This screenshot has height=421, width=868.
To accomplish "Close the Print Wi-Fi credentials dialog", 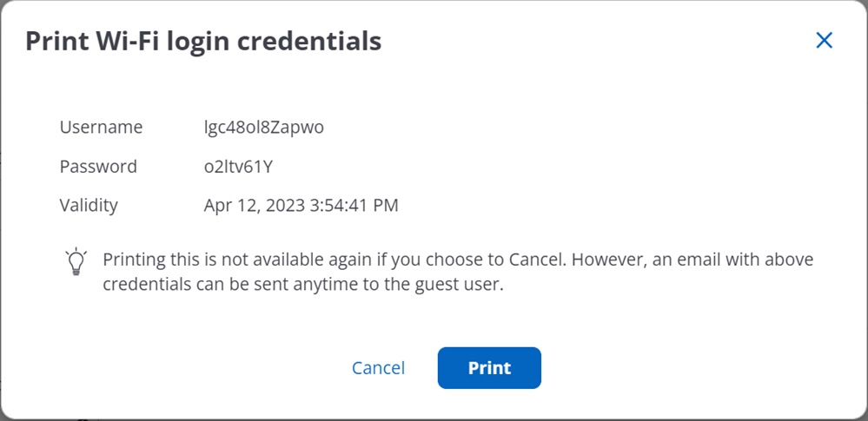I will point(824,41).
